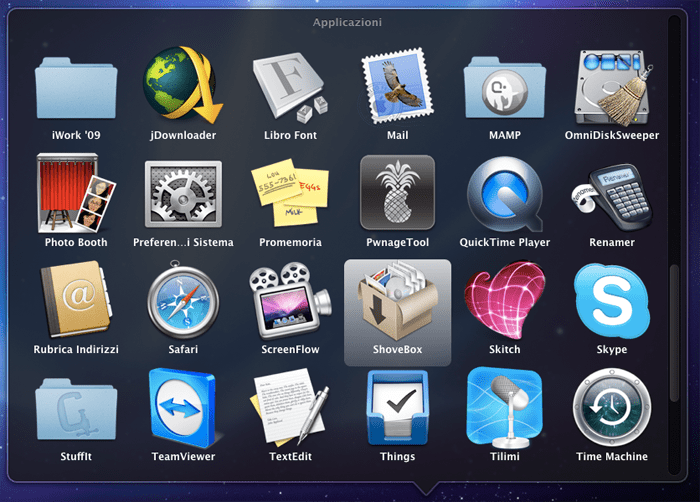This screenshot has height=502, width=700.
Task: Launch Skype app
Action: pyautogui.click(x=612, y=301)
